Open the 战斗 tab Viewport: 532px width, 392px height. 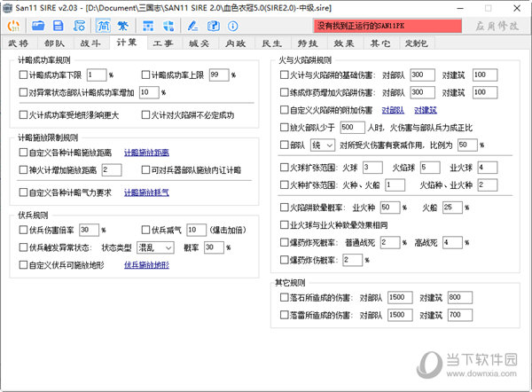coord(90,43)
